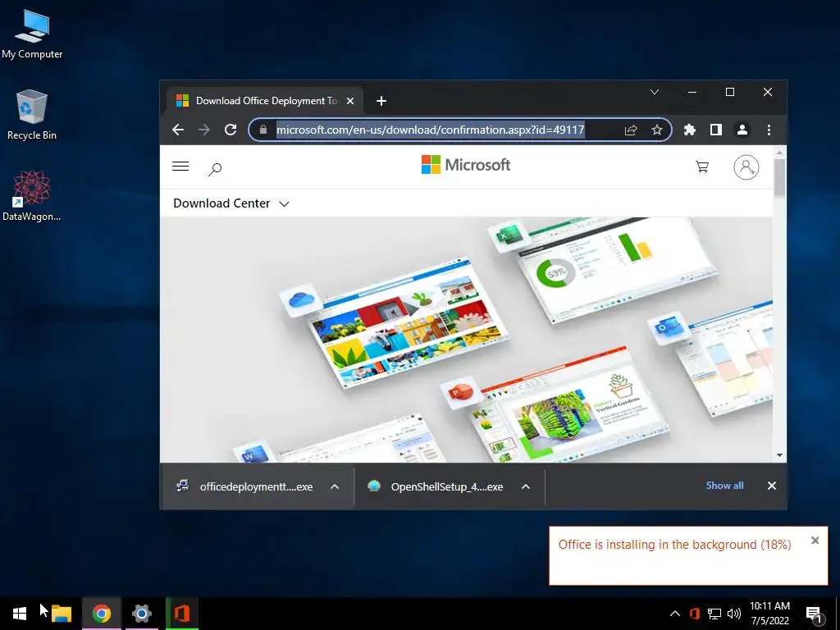The image size is (840, 630).
Task: Close the Download Office Deployment Tool tab
Action: coord(349,101)
